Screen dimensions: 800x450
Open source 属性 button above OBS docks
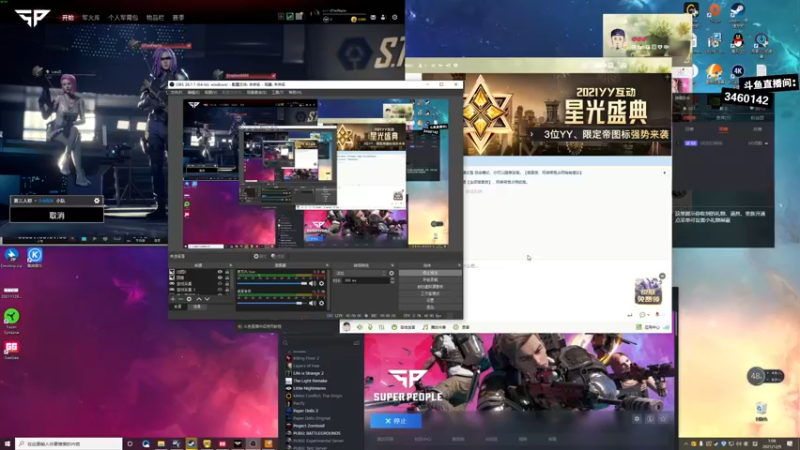[260, 256]
